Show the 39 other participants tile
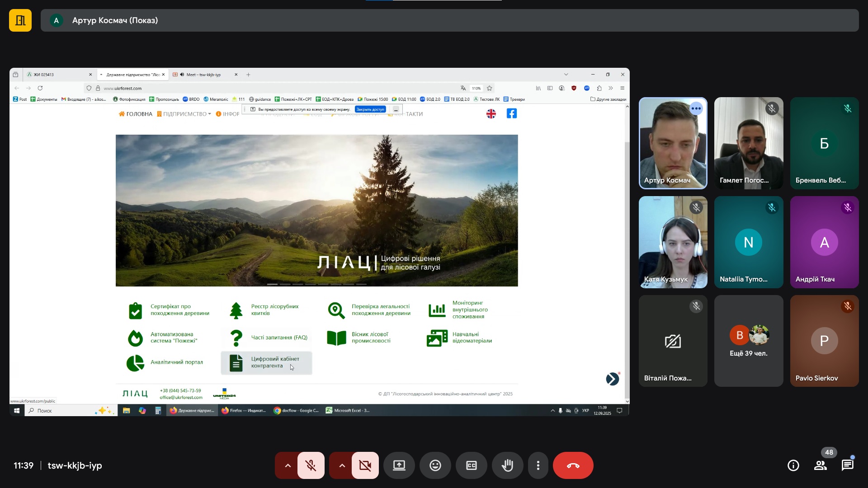Screen dimensions: 868x488 pos(748,341)
